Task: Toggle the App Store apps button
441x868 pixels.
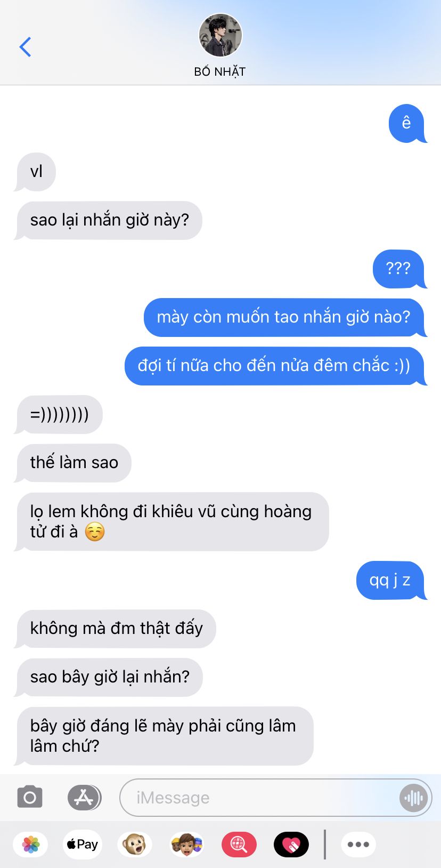Action: [84, 798]
